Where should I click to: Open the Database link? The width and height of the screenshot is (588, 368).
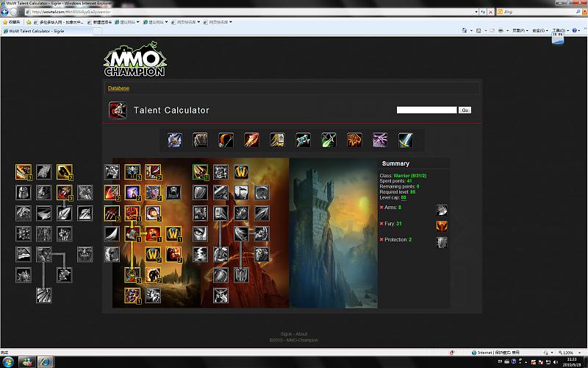118,88
